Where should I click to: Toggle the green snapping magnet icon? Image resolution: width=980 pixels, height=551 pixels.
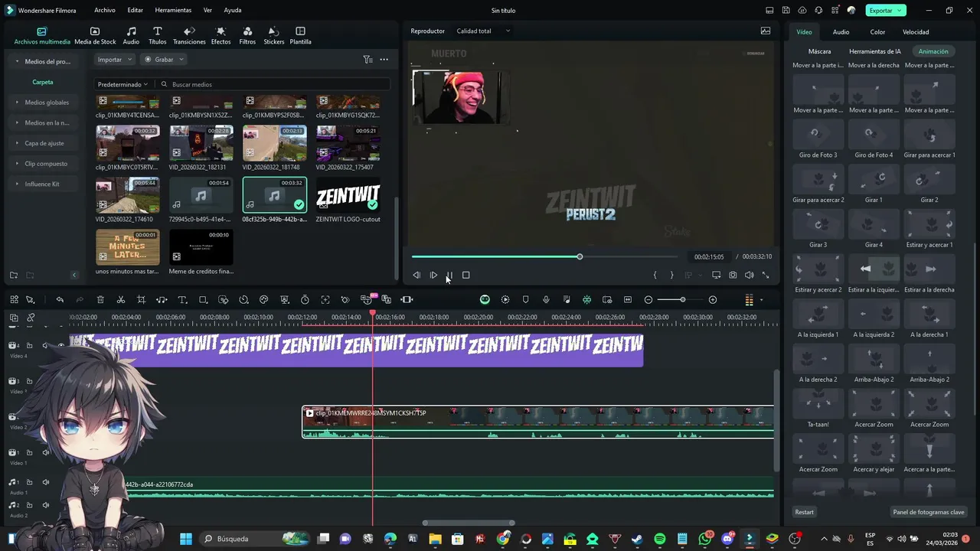(586, 299)
